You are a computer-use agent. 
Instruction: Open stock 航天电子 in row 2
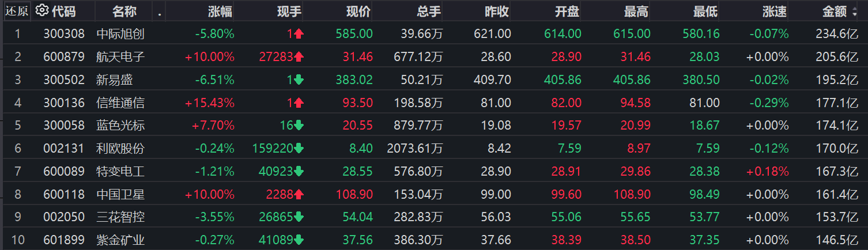(x=120, y=57)
